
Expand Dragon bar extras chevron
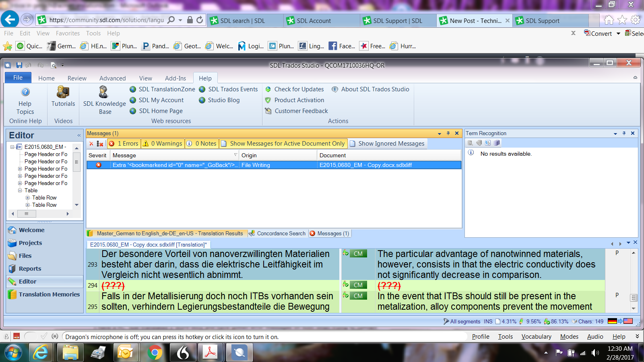pos(637,336)
